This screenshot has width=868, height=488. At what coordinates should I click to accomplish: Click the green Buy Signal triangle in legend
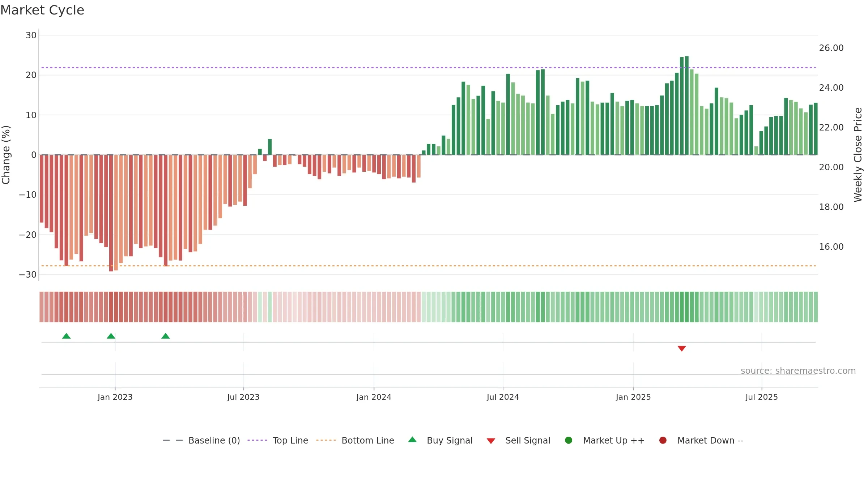[x=412, y=440]
